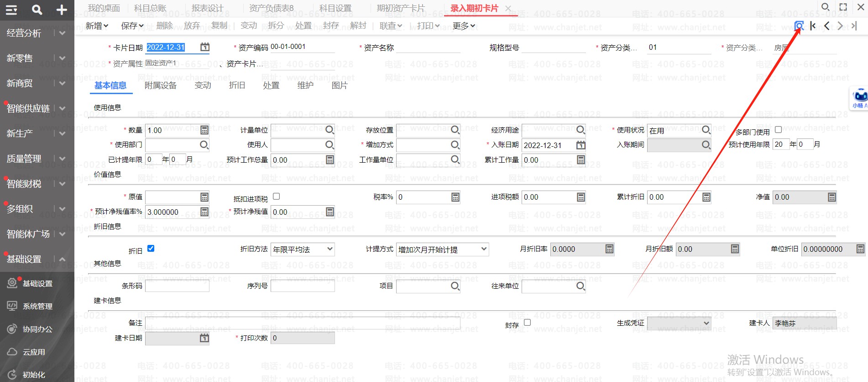Switch to the 附属设备 tab
Screen dimensions: 868x382
160,85
